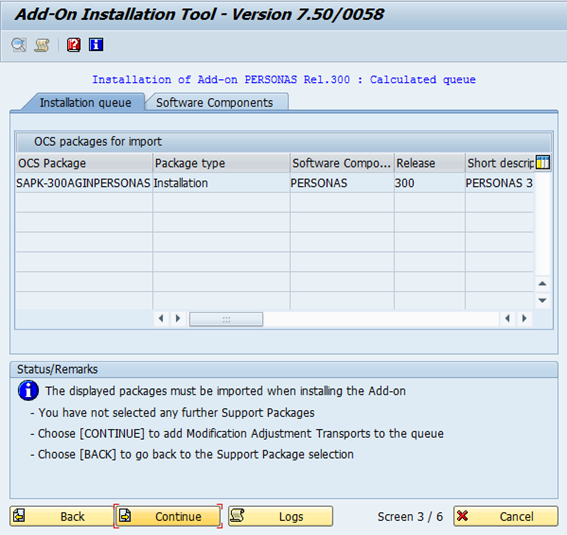Click the horizontal scrollbar thumb
This screenshot has height=535, width=567.
(226, 319)
